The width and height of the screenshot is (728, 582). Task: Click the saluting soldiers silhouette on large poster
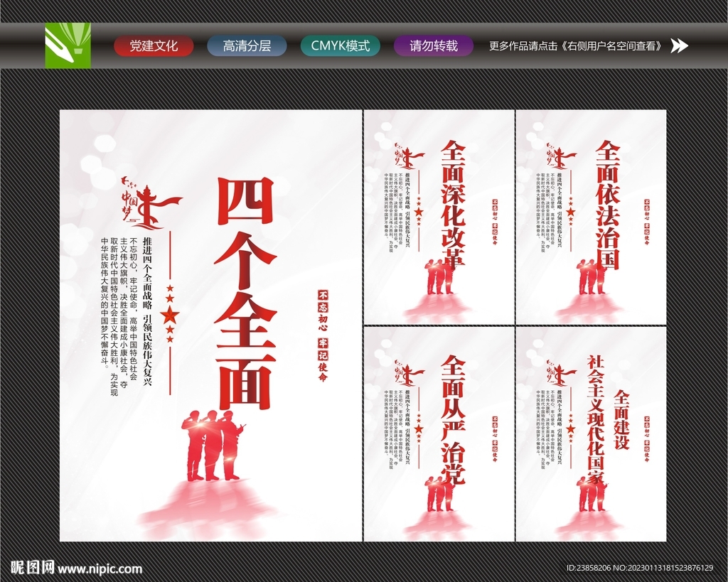pyautogui.click(x=214, y=445)
